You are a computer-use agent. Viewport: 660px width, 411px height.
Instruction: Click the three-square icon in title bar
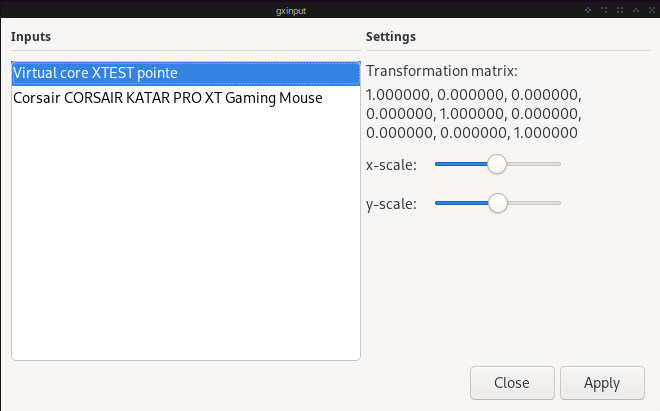(604, 10)
